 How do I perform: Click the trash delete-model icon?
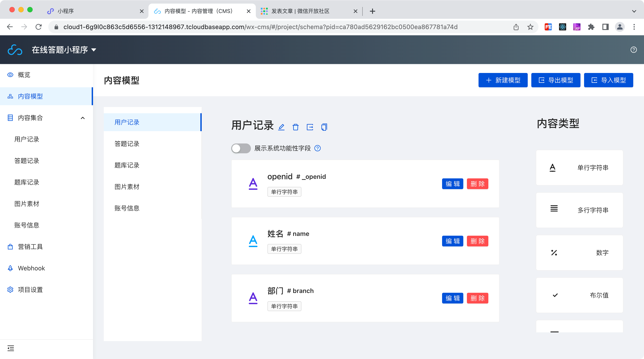point(295,127)
